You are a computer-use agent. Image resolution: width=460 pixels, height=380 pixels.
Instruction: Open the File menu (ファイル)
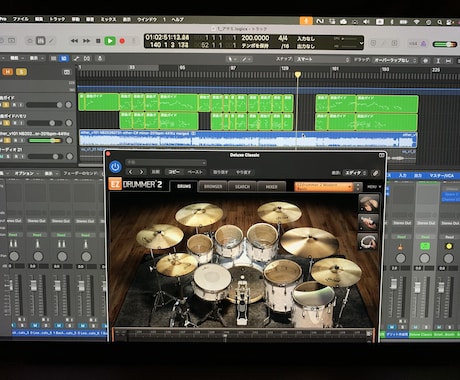pos(21,19)
